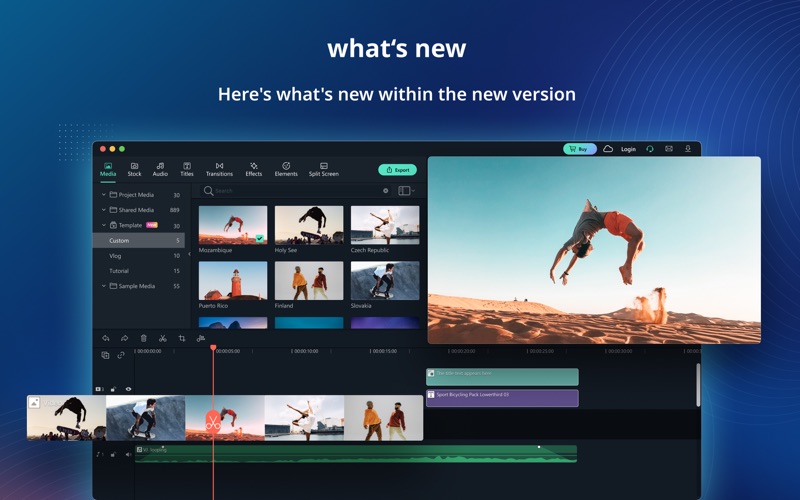Hide the video track with eye icon
Image resolution: width=800 pixels, height=500 pixels.
coord(128,389)
